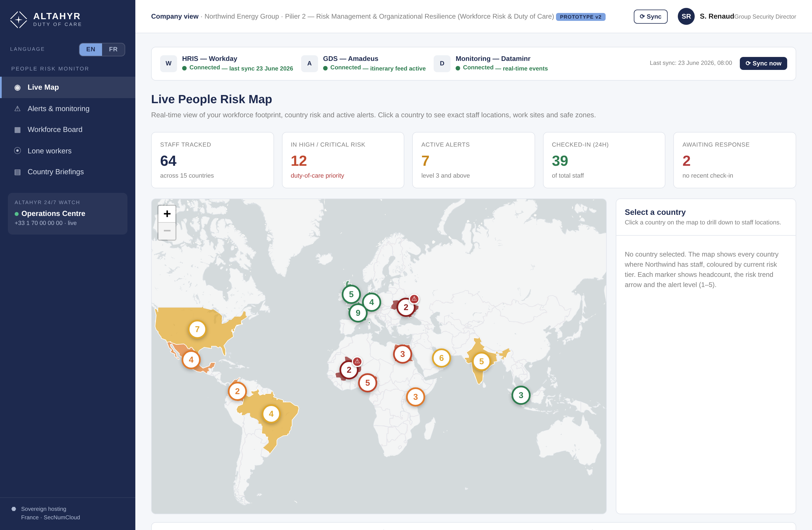Zoom in on the map
Screen dimensions: 812x530
167,214
